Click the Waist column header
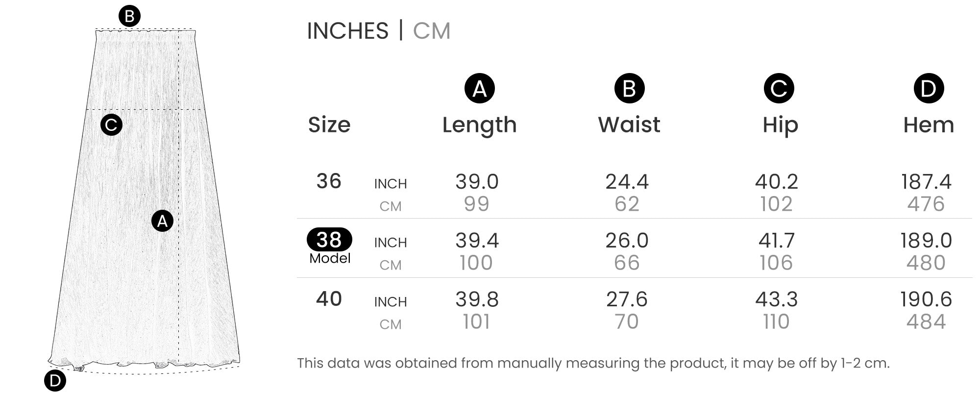 629,125
